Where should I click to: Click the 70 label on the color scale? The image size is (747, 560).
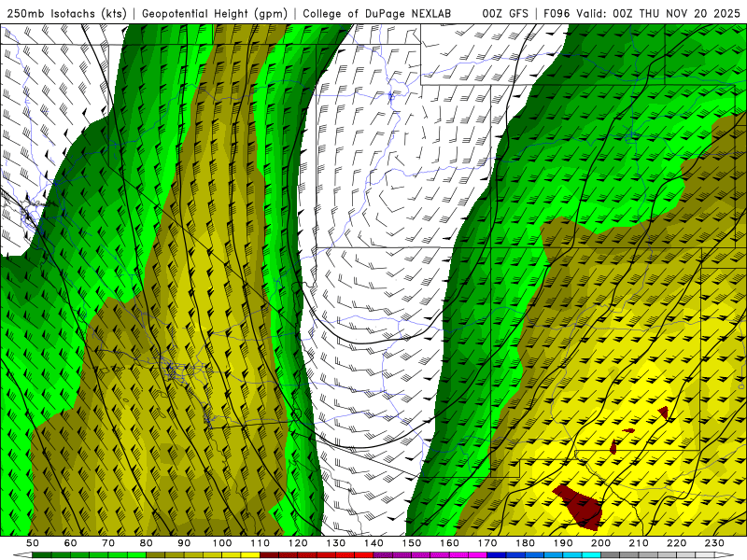coord(108,543)
